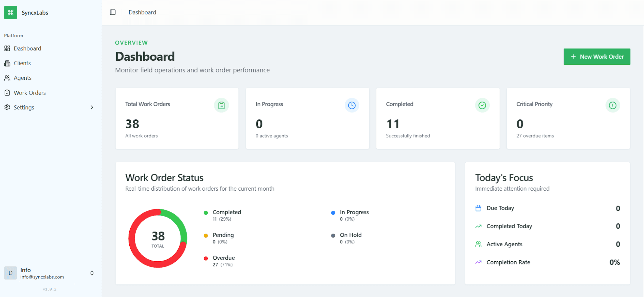This screenshot has height=297, width=644.
Task: Click the clipboard icon on Total Work Orders card
Action: [x=221, y=105]
